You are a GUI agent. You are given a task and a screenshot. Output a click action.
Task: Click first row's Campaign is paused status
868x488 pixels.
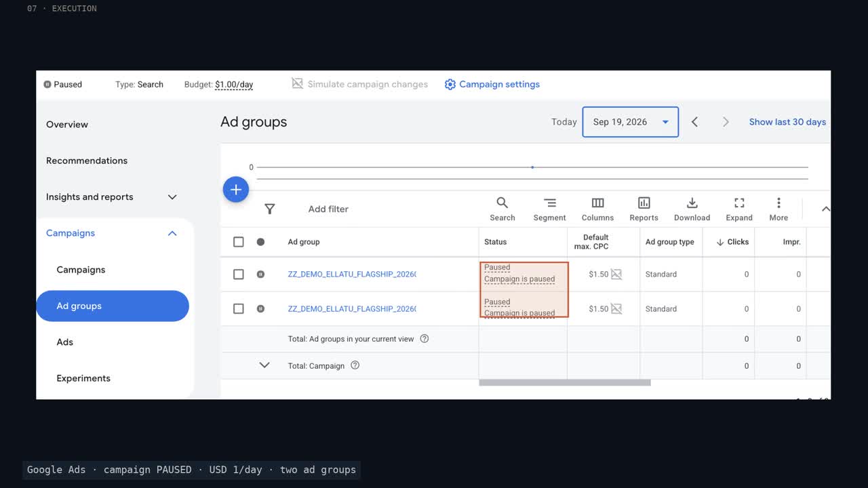pos(519,279)
